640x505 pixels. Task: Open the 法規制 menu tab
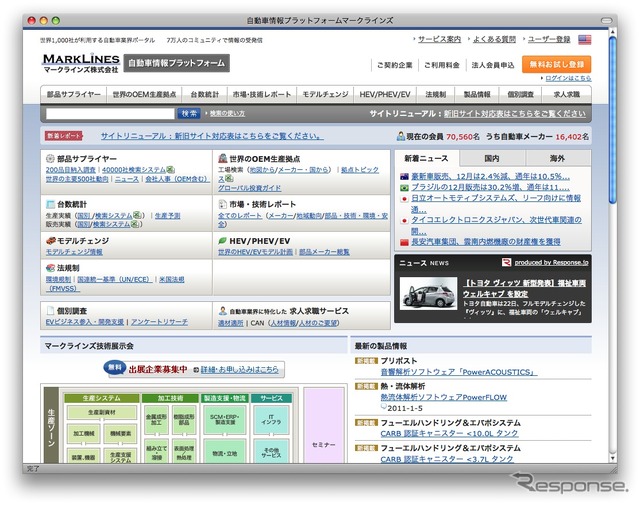click(436, 94)
